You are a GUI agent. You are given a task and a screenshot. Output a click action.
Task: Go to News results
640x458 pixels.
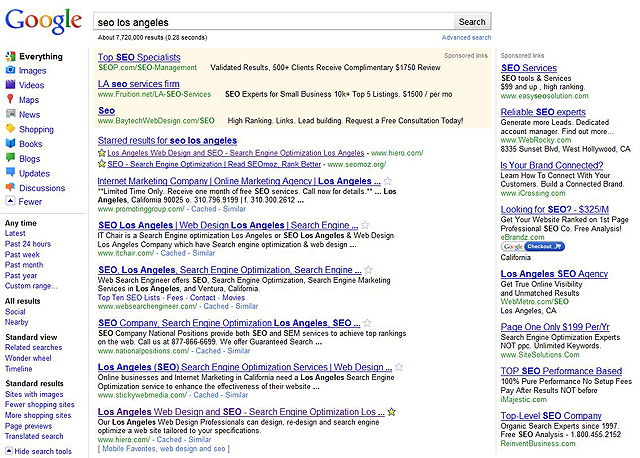[29, 115]
